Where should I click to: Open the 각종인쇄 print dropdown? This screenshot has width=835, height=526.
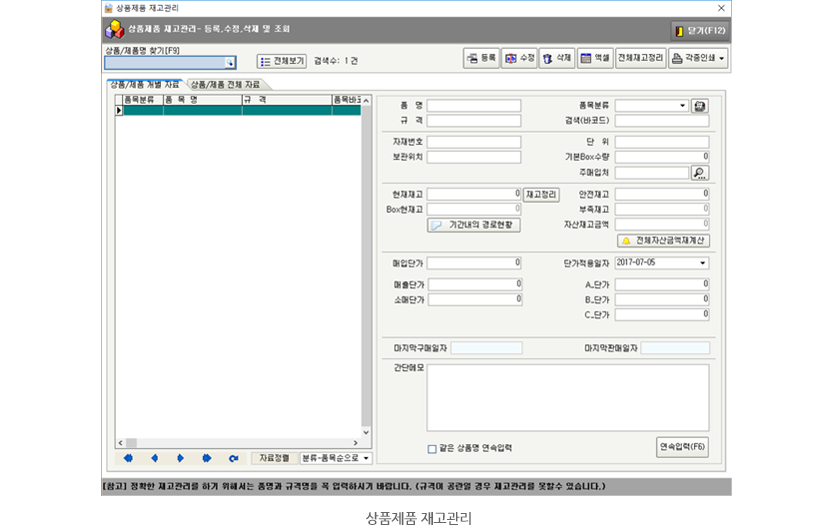coord(698,59)
